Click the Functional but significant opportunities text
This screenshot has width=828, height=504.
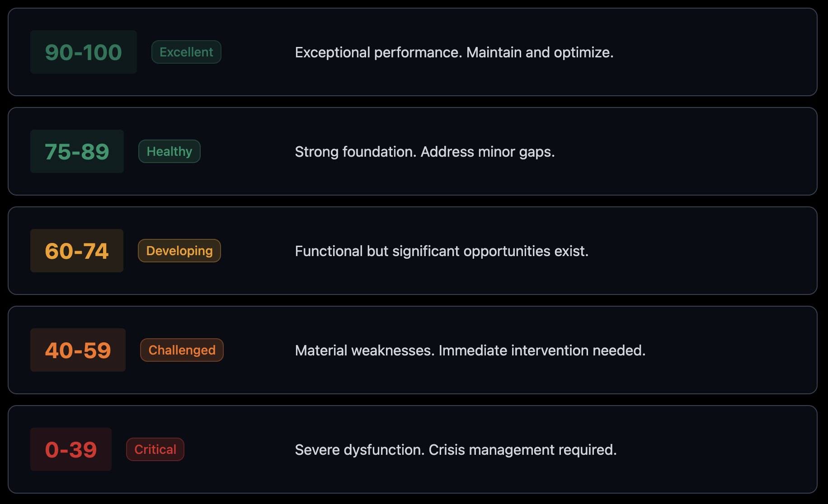point(442,251)
